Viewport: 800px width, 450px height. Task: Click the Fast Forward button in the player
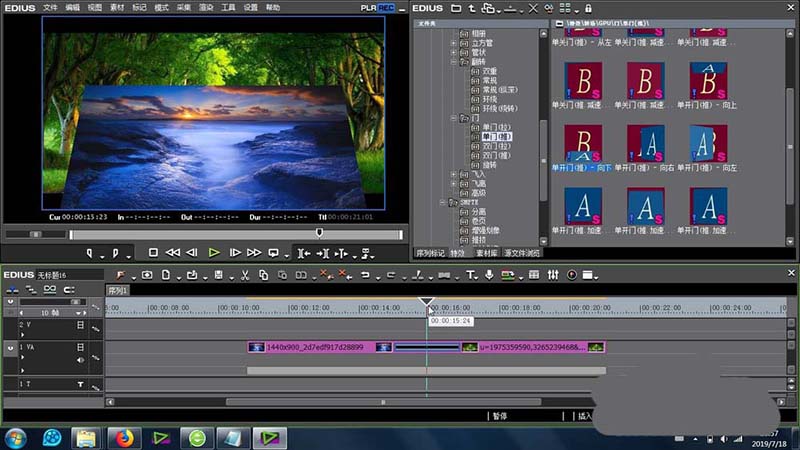[x=253, y=253]
